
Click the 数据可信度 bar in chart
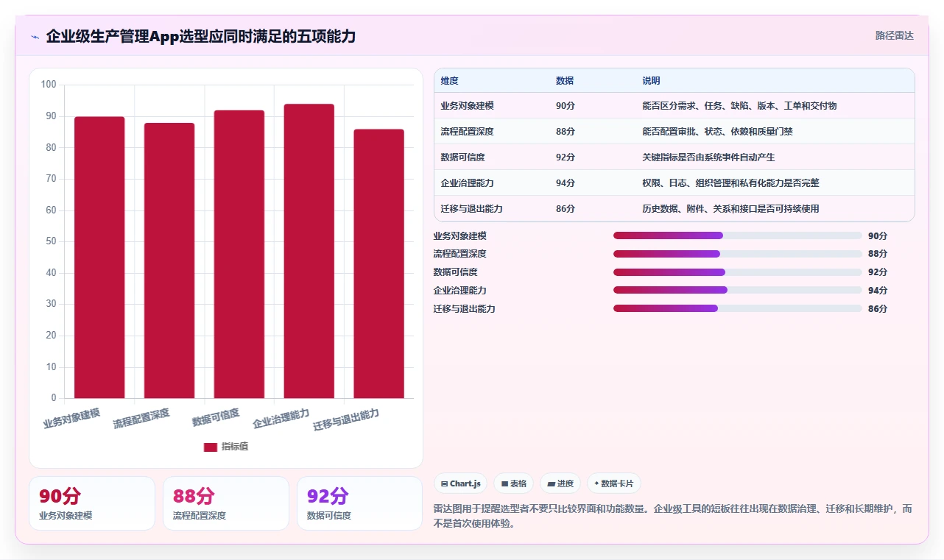coord(239,255)
